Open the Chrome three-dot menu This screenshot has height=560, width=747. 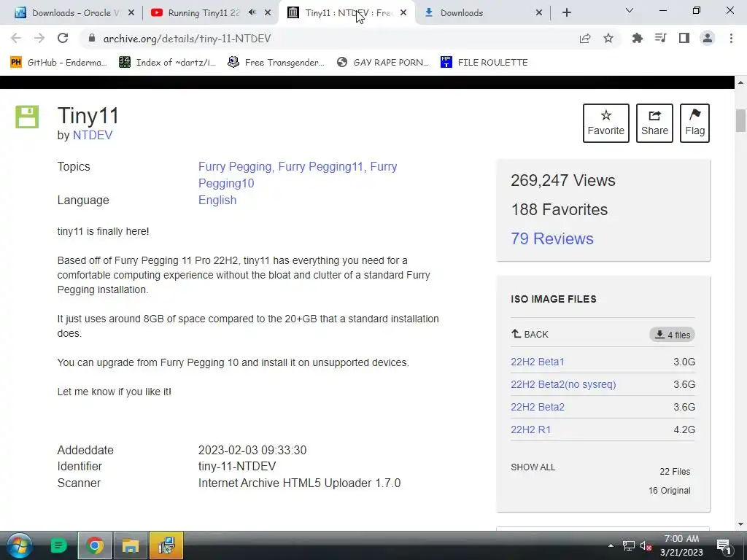point(731,38)
